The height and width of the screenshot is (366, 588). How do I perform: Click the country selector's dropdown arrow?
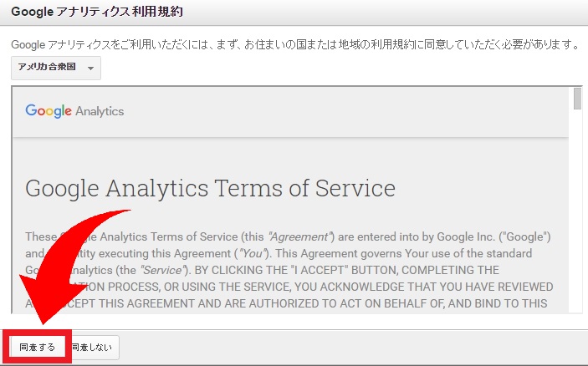coord(90,69)
